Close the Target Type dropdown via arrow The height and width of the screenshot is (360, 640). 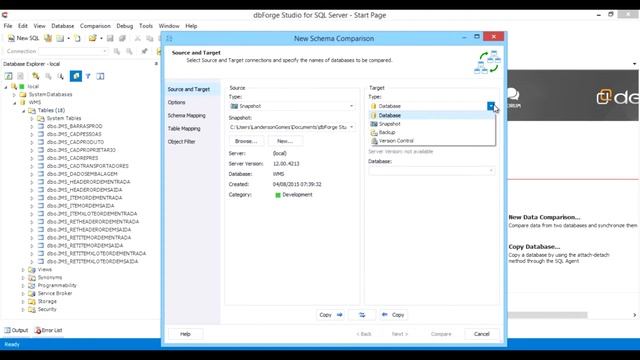point(491,106)
